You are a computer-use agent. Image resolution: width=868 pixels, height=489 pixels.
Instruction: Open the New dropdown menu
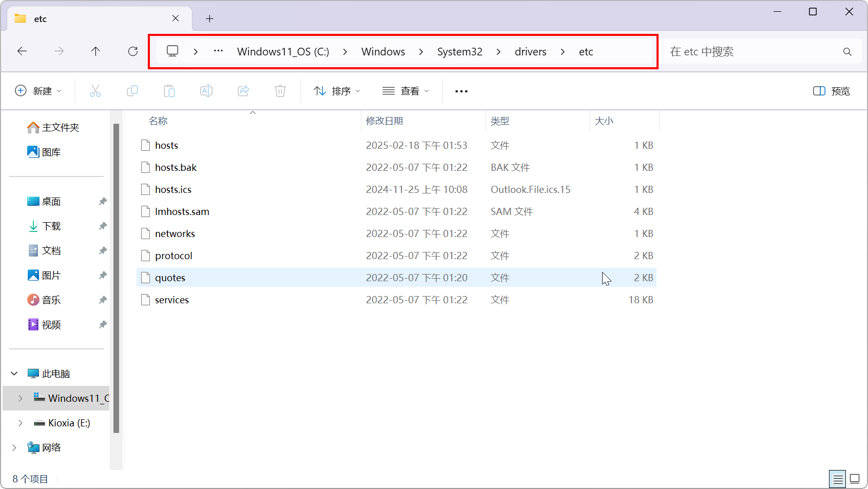(x=38, y=91)
